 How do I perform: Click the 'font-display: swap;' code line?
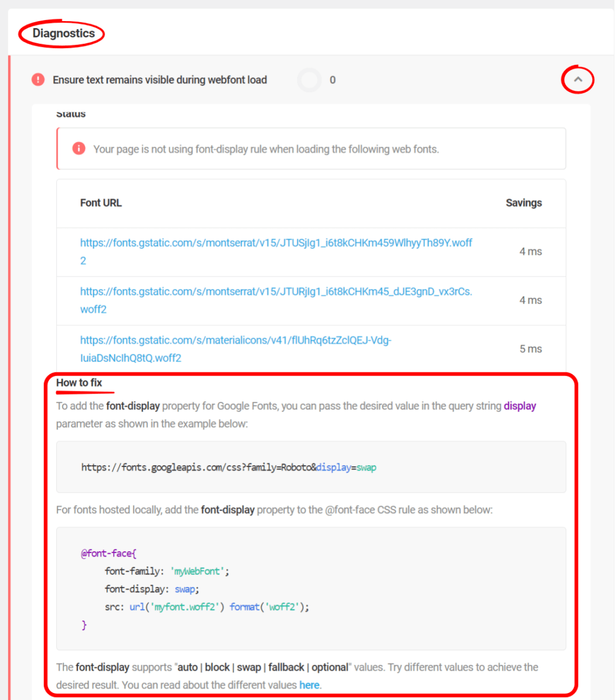coord(152,589)
